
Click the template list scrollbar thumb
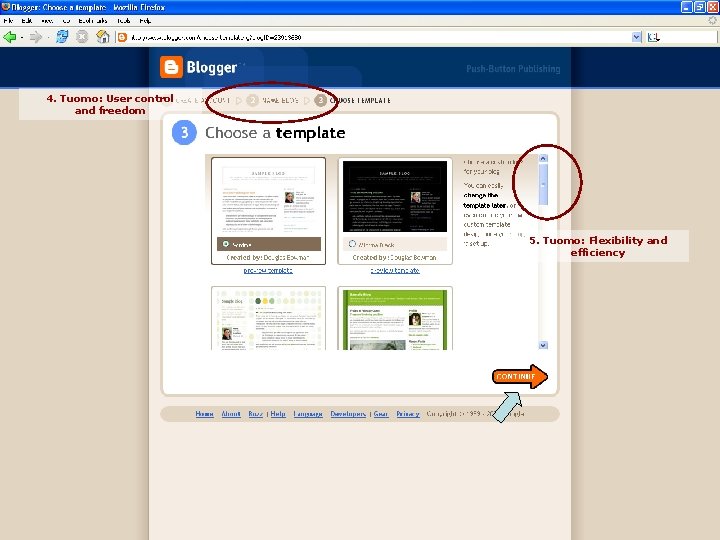click(x=543, y=184)
